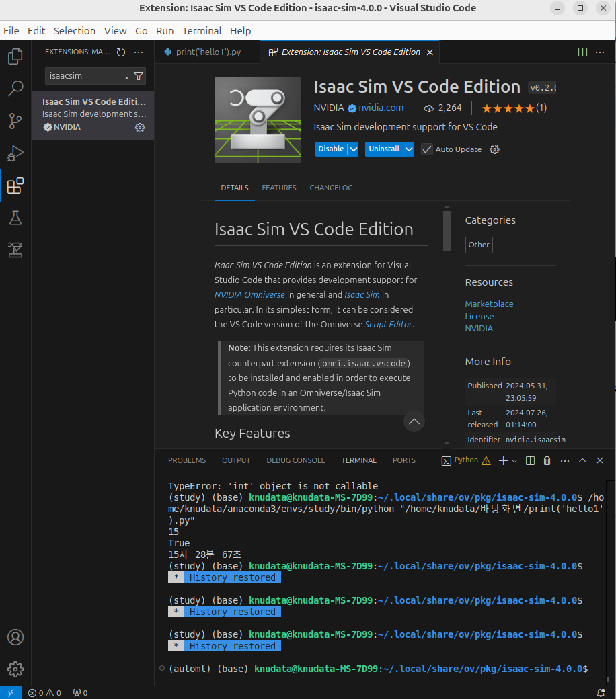Open the Isaac Sim robot view icon
616x699 pixels.
15,249
